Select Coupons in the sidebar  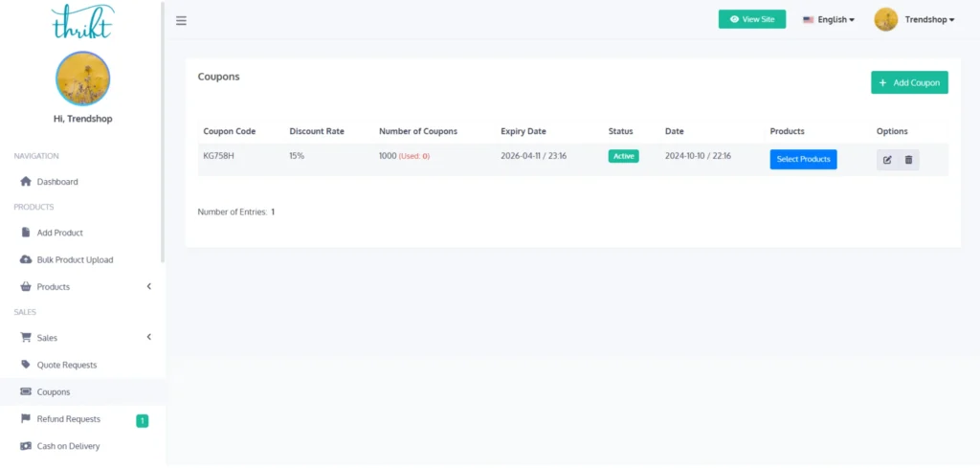(53, 391)
